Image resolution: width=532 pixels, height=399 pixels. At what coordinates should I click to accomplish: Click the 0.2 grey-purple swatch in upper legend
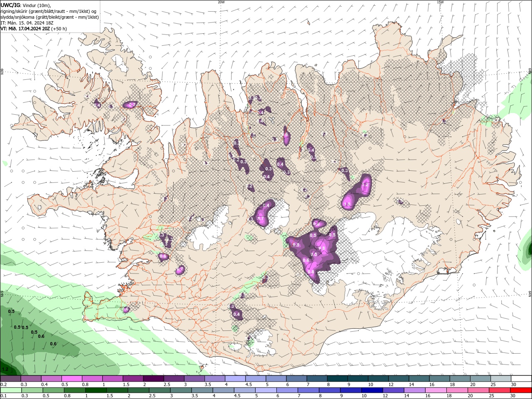(10, 379)
